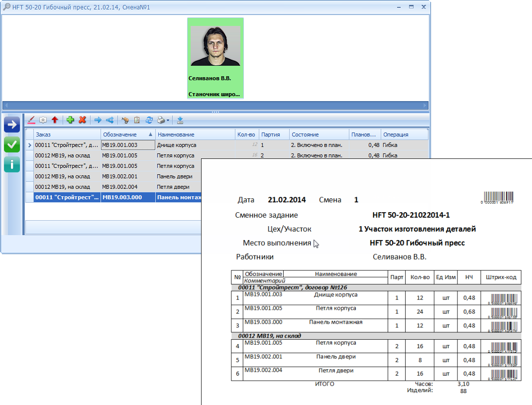
Task: Click the printer icon
Action: [x=161, y=120]
